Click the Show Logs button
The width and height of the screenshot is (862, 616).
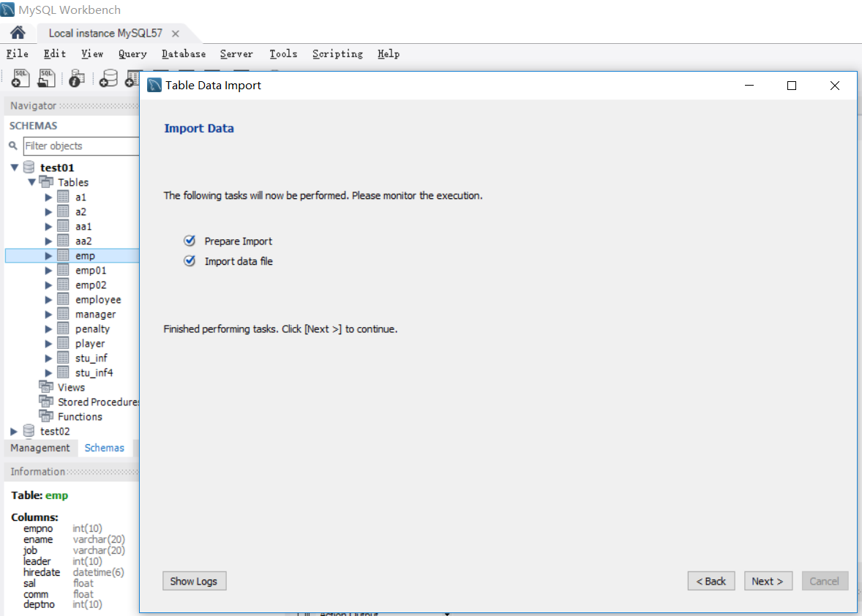(194, 581)
